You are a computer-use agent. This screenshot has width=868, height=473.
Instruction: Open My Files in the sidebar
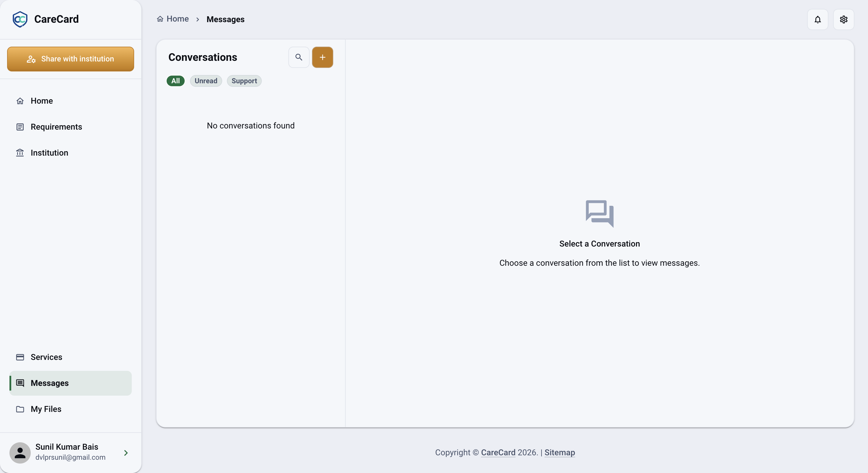(70, 409)
